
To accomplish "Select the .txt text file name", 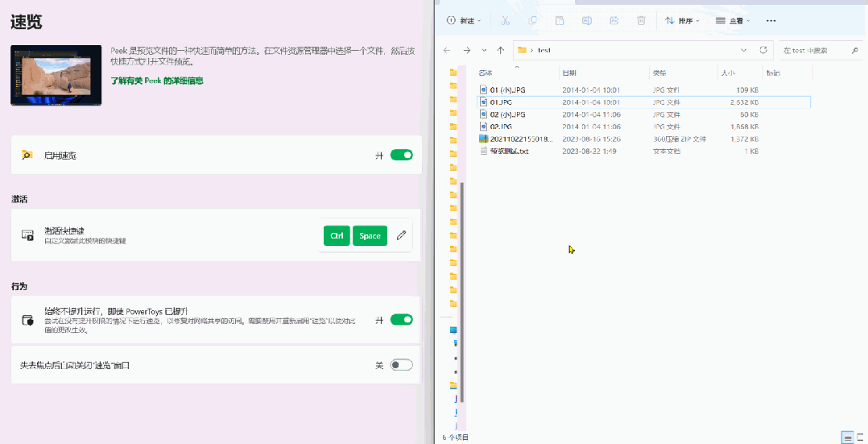I will point(509,151).
